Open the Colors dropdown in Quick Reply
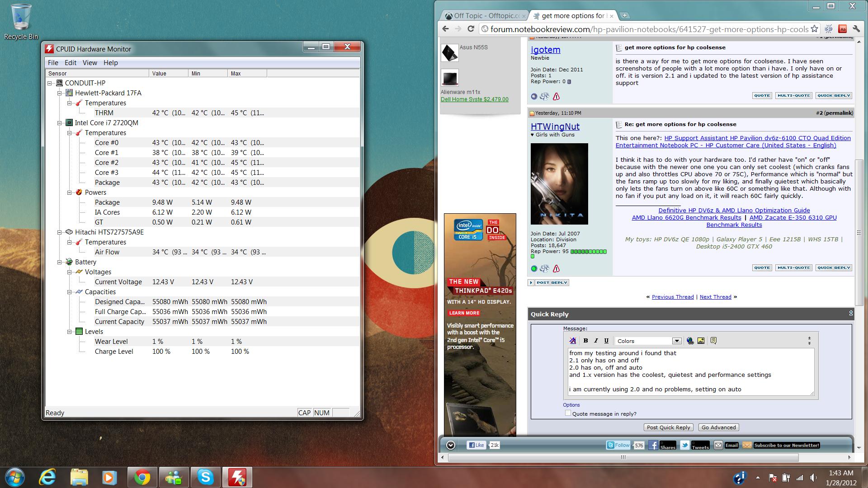Screen dimensions: 868x488 click(648, 341)
